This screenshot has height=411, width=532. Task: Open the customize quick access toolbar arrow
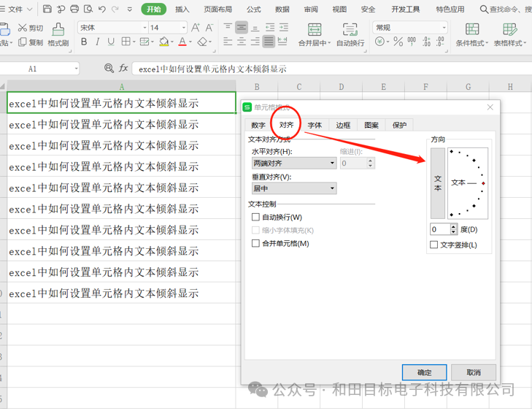130,9
